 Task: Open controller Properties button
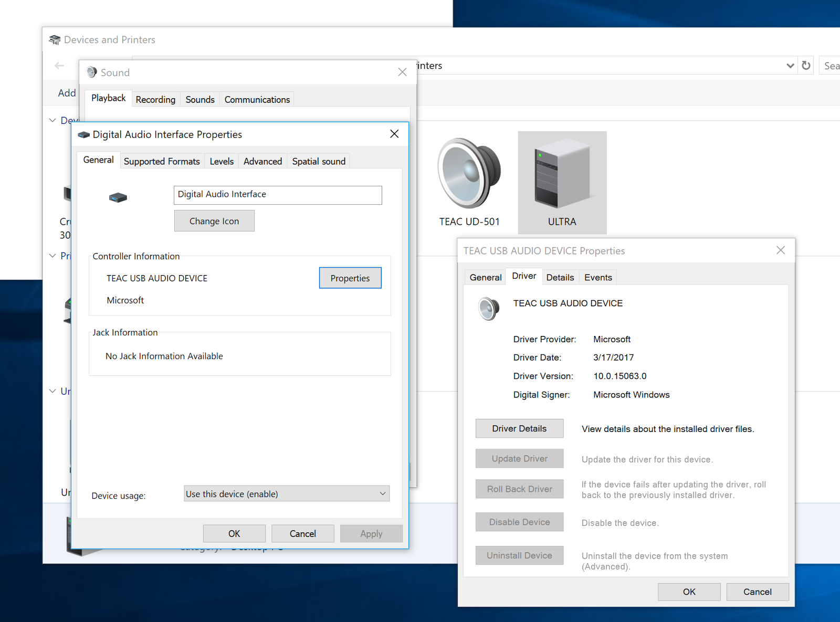click(350, 278)
